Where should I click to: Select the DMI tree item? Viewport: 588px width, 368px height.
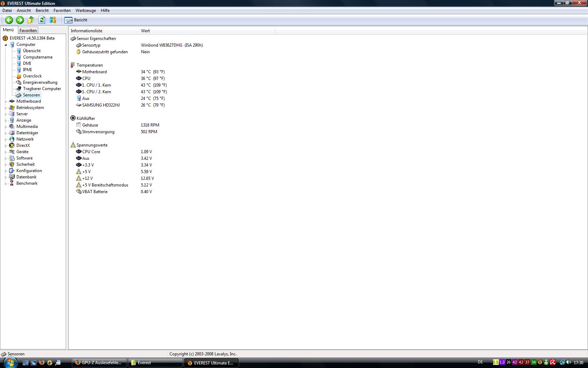click(27, 63)
